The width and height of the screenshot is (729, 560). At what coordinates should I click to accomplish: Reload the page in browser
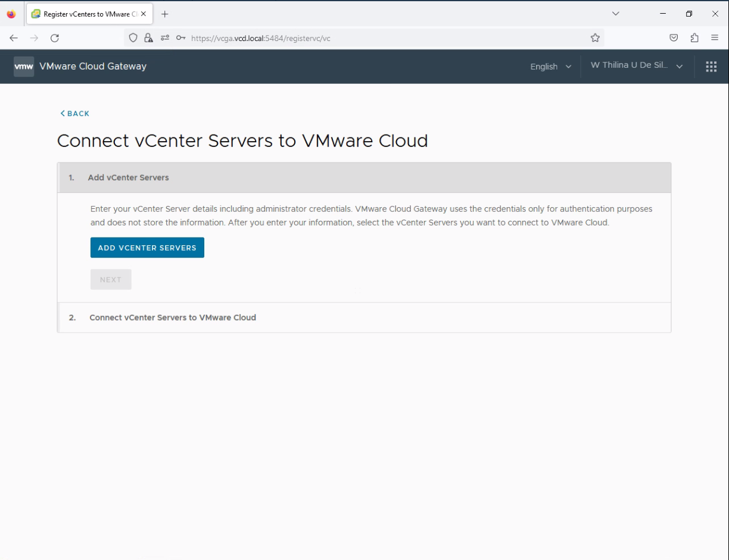(55, 38)
